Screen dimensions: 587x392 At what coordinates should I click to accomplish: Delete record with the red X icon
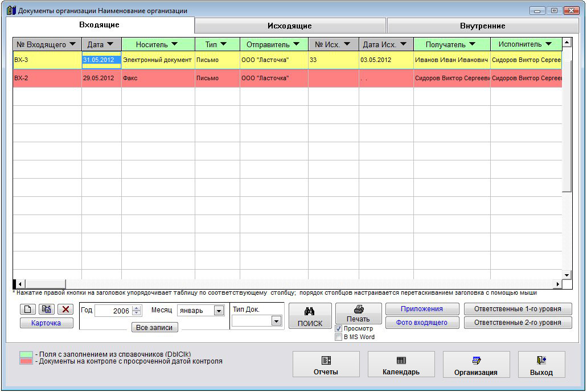(x=65, y=310)
